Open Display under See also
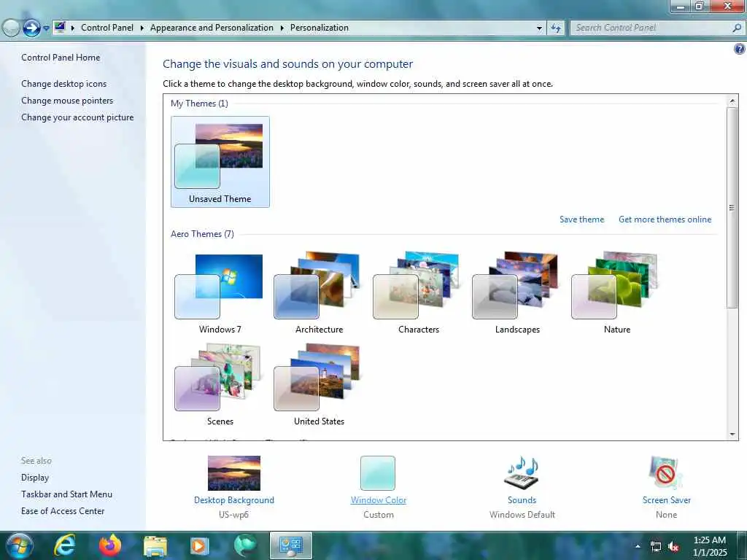The image size is (747, 560). point(35,478)
